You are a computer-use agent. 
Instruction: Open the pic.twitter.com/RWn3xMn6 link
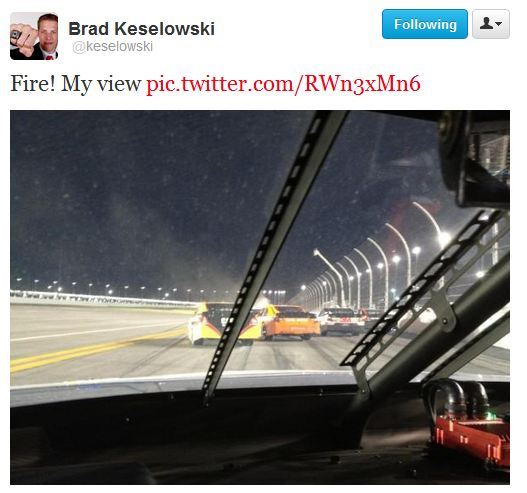[283, 83]
